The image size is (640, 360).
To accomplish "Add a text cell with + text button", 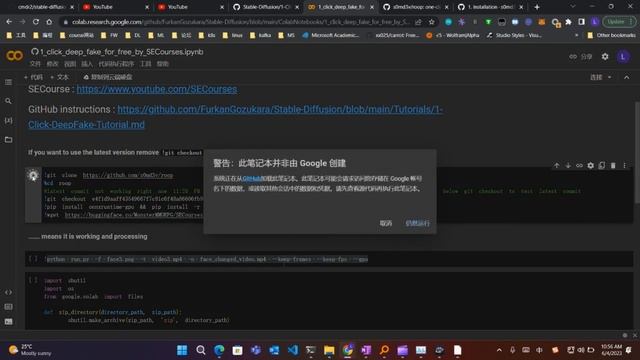I will [60, 77].
